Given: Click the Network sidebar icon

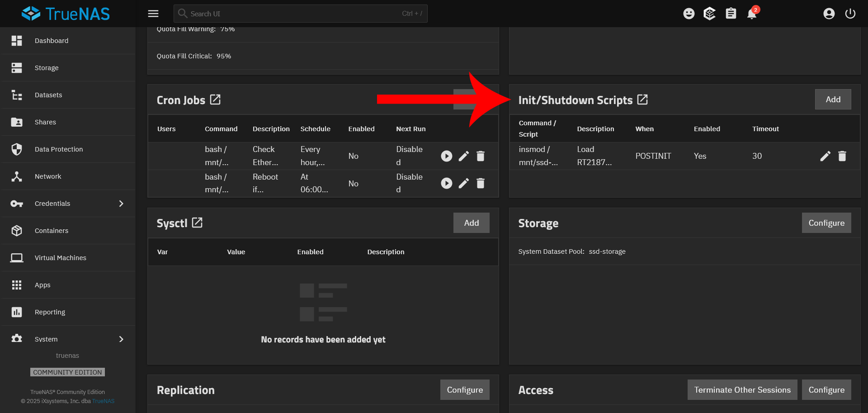Looking at the screenshot, I should [17, 176].
